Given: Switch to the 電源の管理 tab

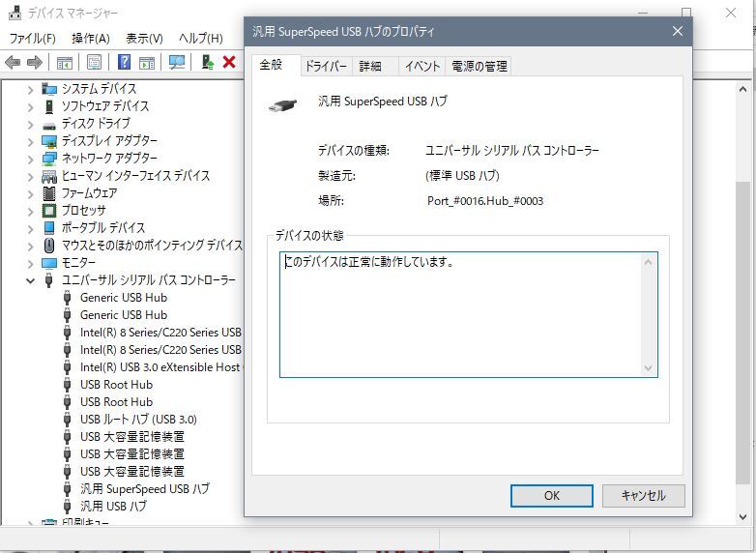Looking at the screenshot, I should (480, 66).
